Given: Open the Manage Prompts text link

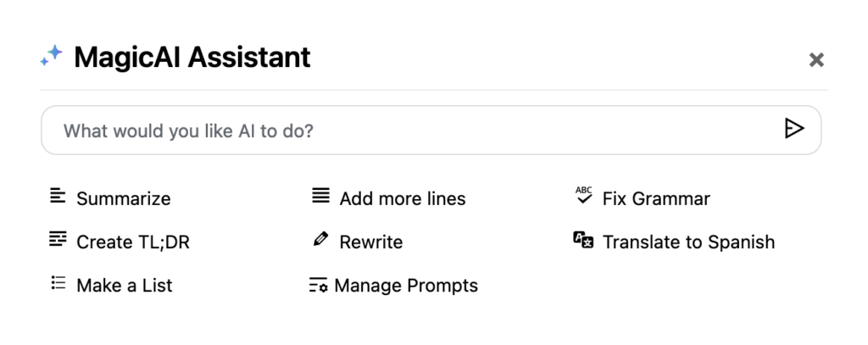Looking at the screenshot, I should [x=406, y=286].
